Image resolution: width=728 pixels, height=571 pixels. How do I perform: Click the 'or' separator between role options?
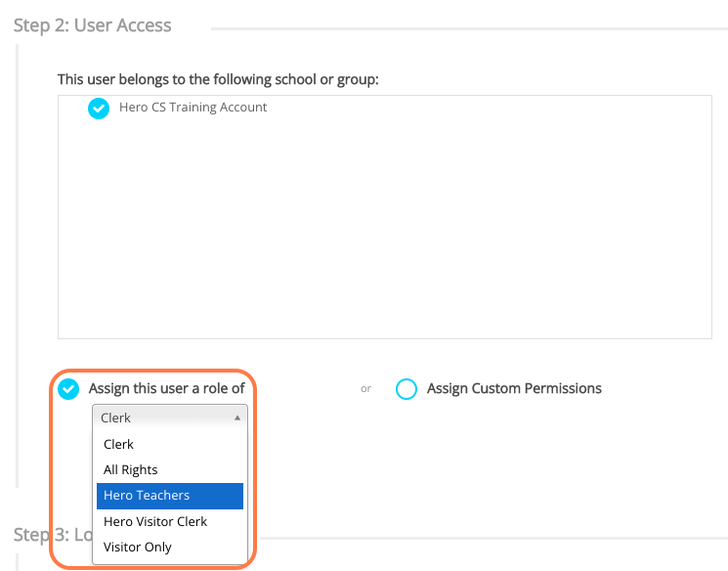(x=365, y=389)
